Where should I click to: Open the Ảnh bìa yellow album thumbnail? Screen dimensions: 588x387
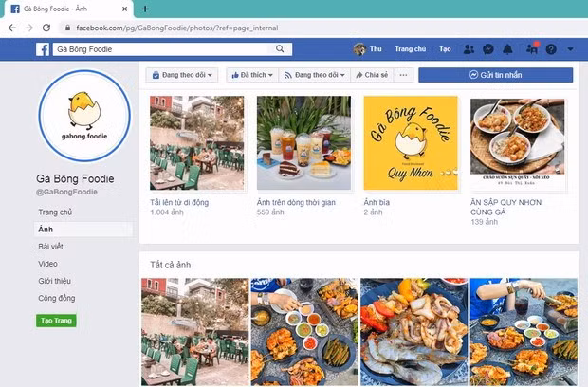pyautogui.click(x=411, y=143)
